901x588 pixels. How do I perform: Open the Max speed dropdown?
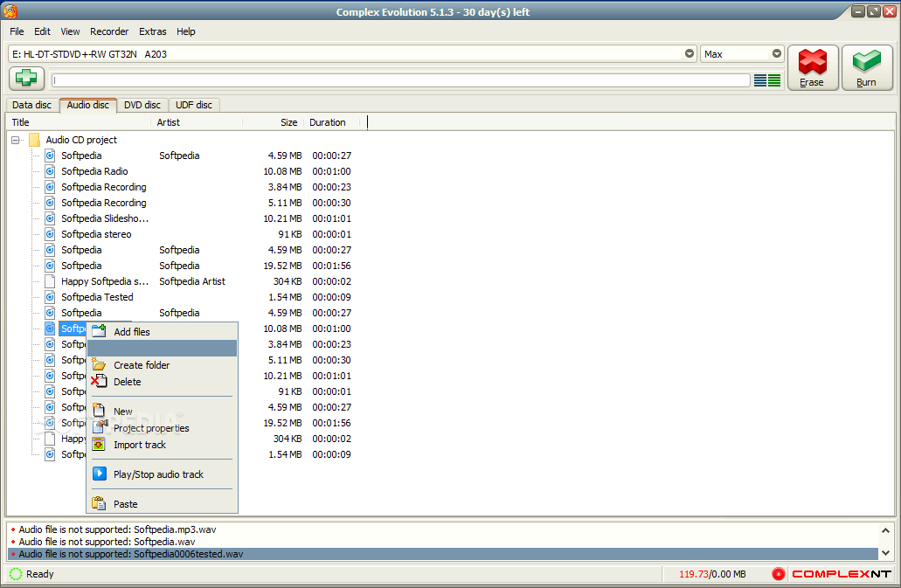click(776, 53)
